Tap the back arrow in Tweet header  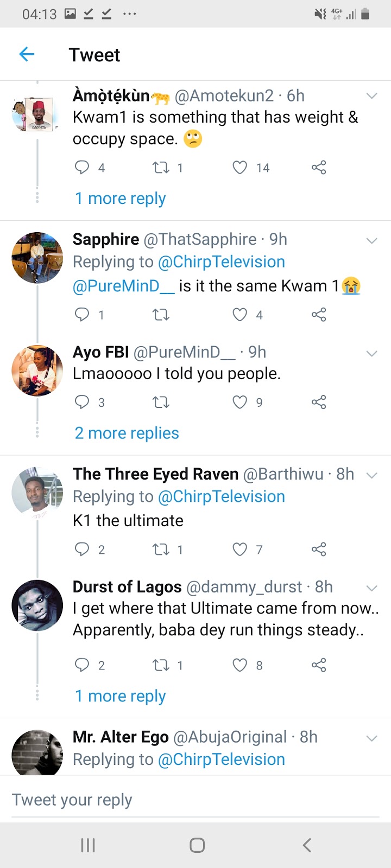(27, 54)
